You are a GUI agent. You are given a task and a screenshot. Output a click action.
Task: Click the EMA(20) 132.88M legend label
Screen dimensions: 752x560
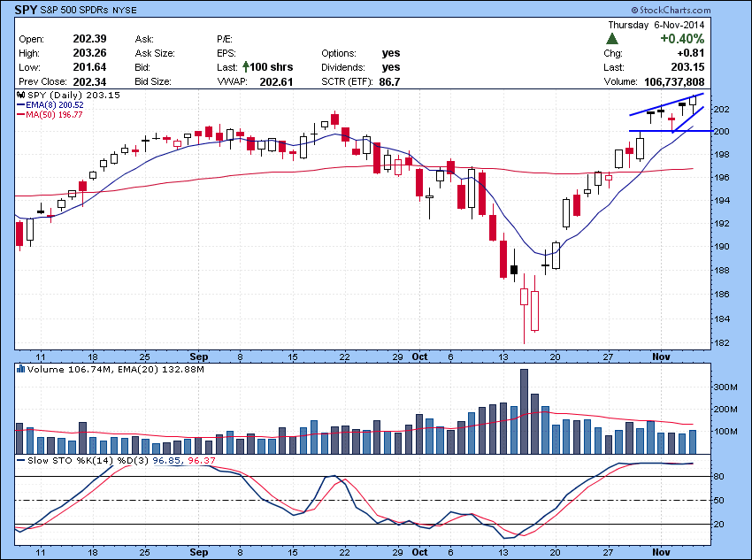[161, 369]
